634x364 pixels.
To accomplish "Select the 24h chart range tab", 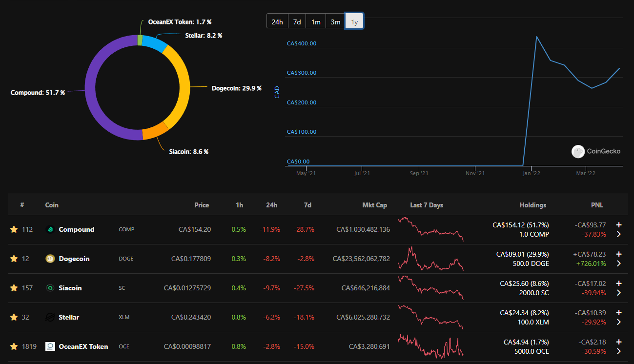I will [277, 22].
